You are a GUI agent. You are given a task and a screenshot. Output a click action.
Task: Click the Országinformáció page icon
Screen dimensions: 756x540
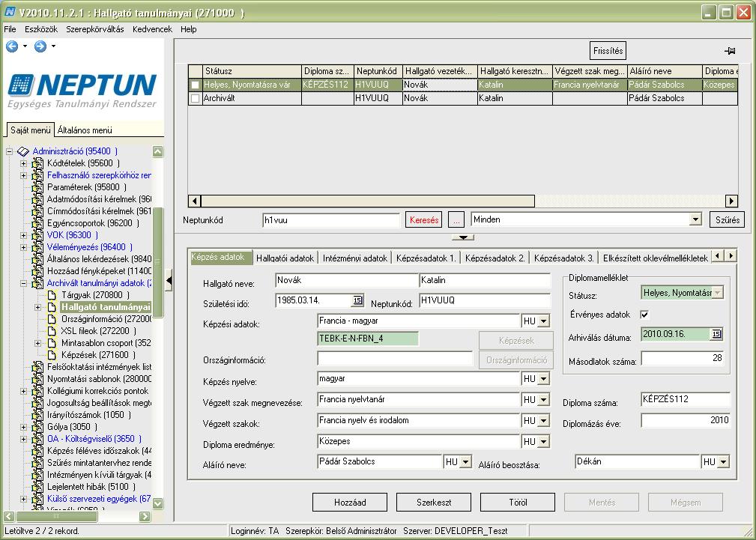tap(52, 319)
